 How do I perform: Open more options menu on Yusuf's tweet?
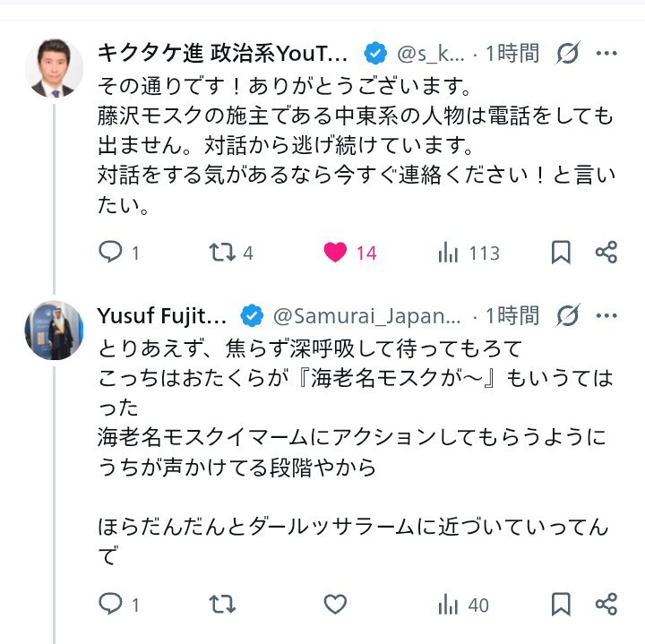[606, 315]
